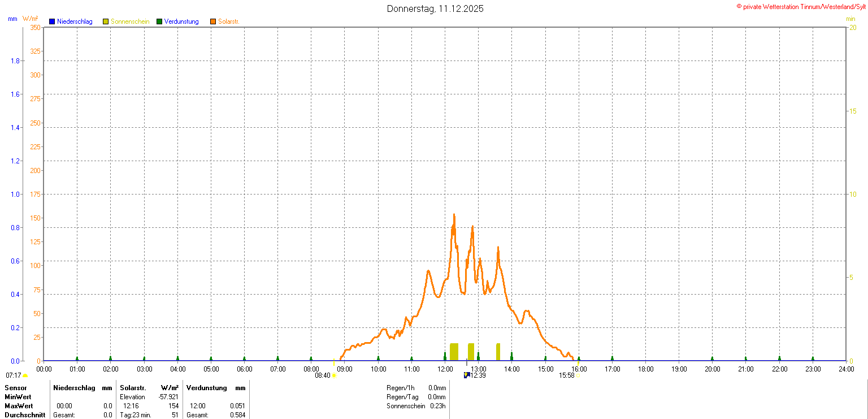Screen dimensions: 868x419
Task: Click the solar noon marker icon at 12:39
Action: pos(467,375)
